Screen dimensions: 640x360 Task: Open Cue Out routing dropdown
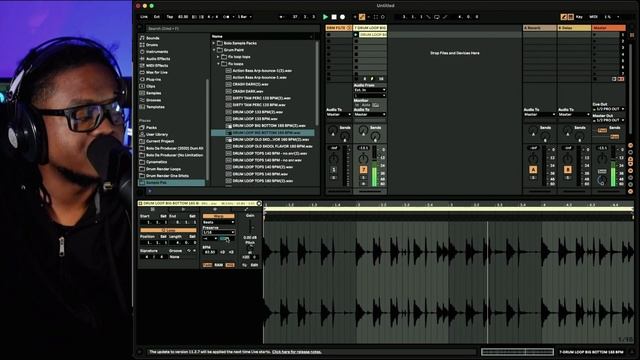(x=608, y=109)
